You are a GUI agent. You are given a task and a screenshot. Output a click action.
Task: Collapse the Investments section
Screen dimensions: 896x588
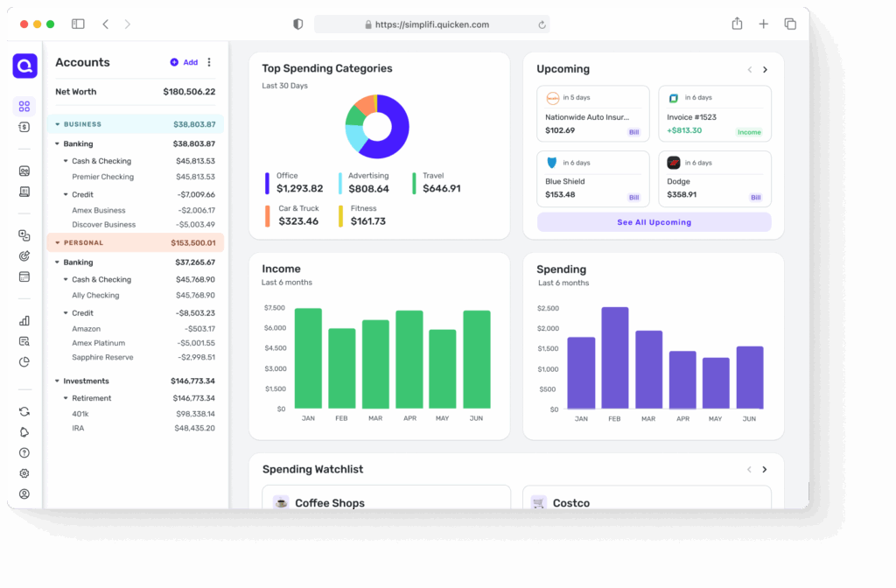coord(58,381)
